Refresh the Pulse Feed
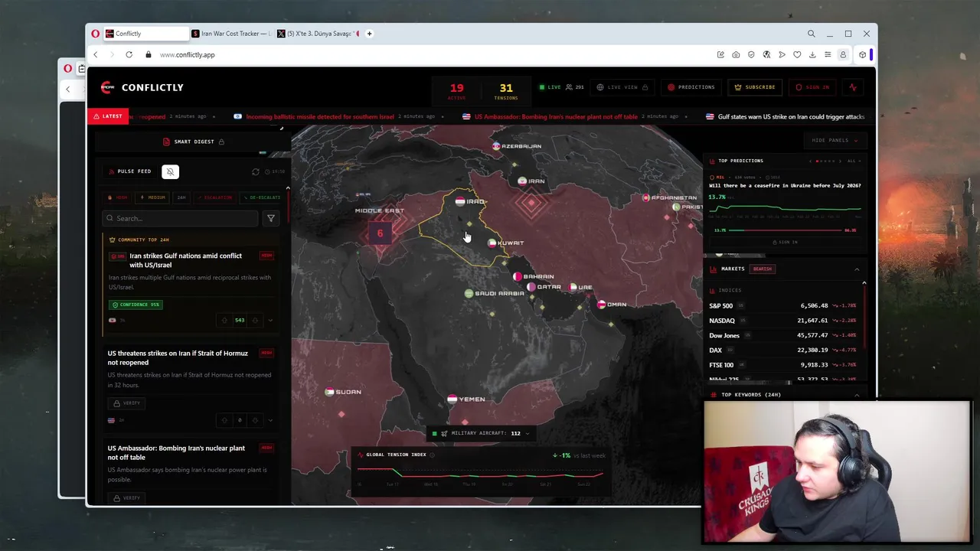Image resolution: width=980 pixels, height=551 pixels. (x=256, y=171)
